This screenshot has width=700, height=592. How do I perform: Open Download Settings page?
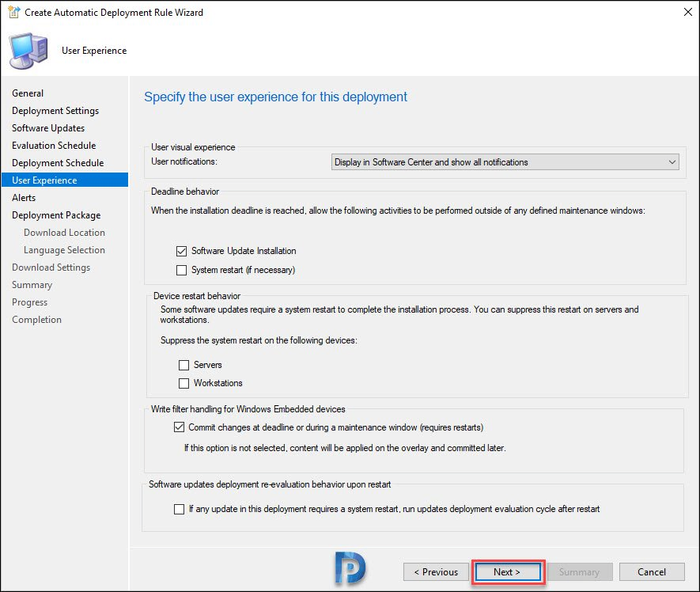coord(51,268)
